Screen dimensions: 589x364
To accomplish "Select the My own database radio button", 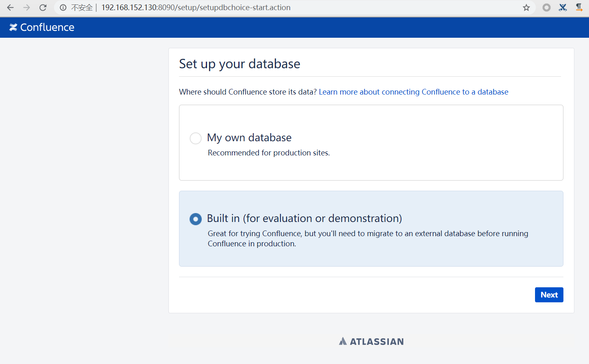I will click(x=196, y=138).
